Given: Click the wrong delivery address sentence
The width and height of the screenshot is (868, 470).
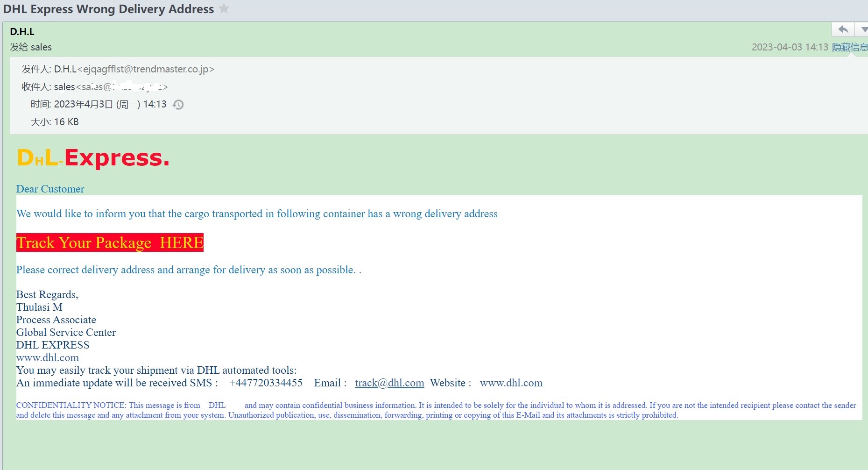Looking at the screenshot, I should point(257,214).
